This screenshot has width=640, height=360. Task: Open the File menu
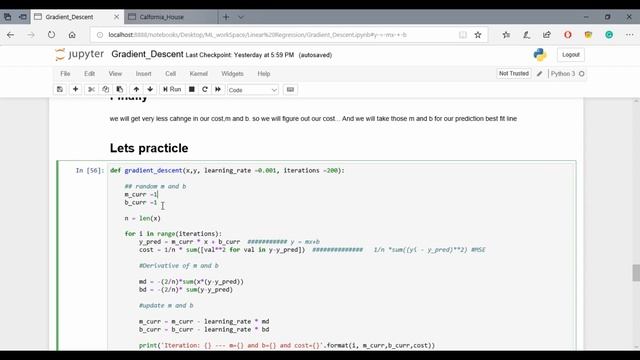(65, 74)
